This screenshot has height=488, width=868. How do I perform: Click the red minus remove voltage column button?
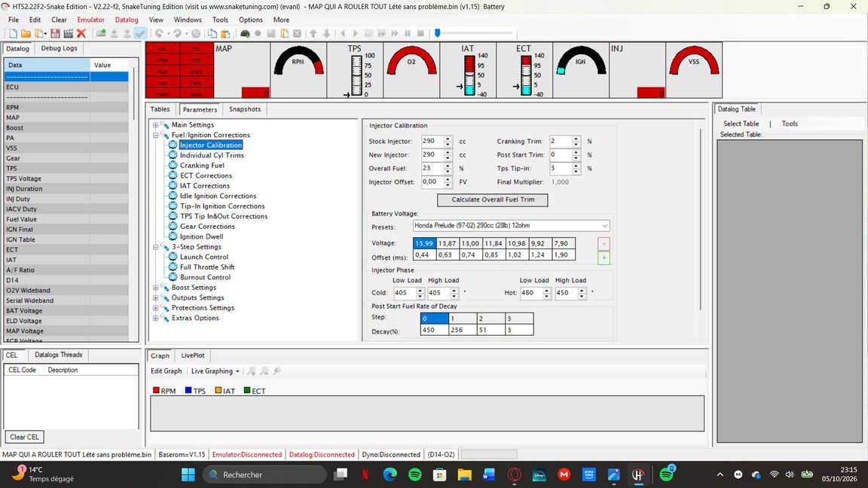(x=604, y=243)
